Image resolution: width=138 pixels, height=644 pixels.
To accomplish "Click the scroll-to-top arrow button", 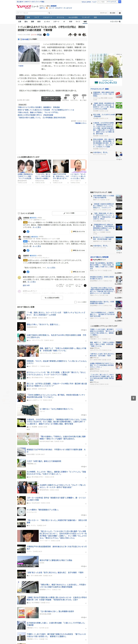I will pyautogui.click(x=133, y=398).
